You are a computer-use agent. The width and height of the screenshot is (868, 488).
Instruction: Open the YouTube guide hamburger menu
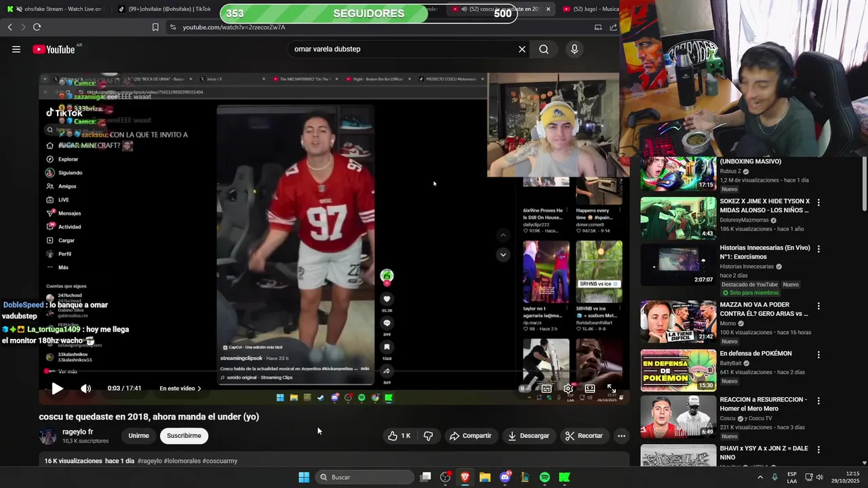pos(16,49)
